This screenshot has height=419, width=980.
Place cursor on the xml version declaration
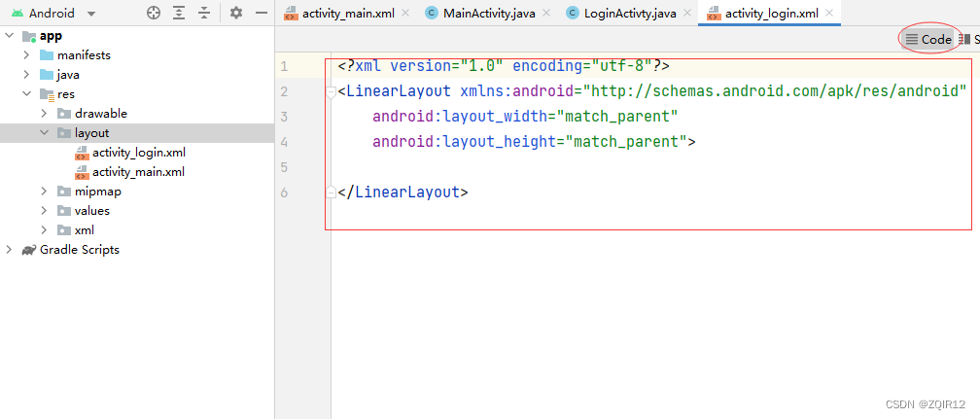[504, 66]
